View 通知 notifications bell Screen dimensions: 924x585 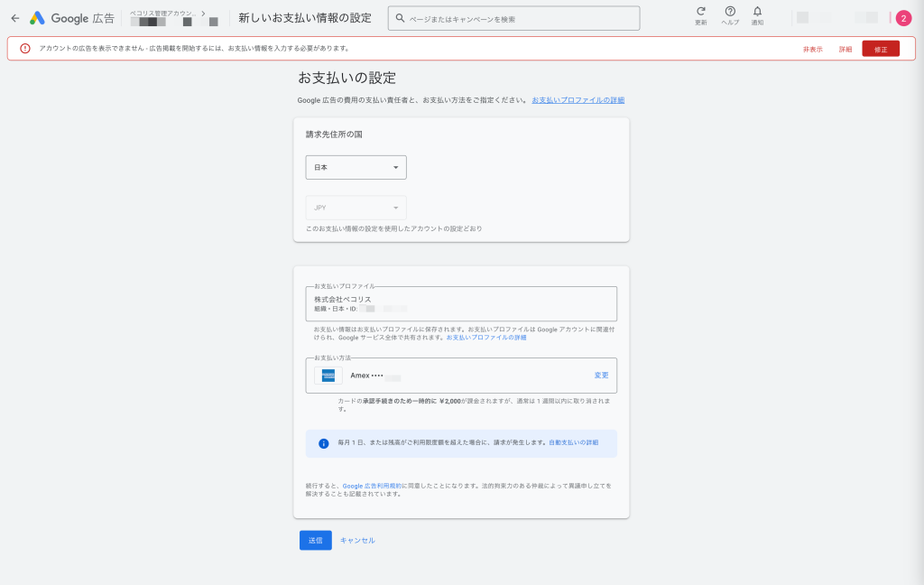pos(757,16)
